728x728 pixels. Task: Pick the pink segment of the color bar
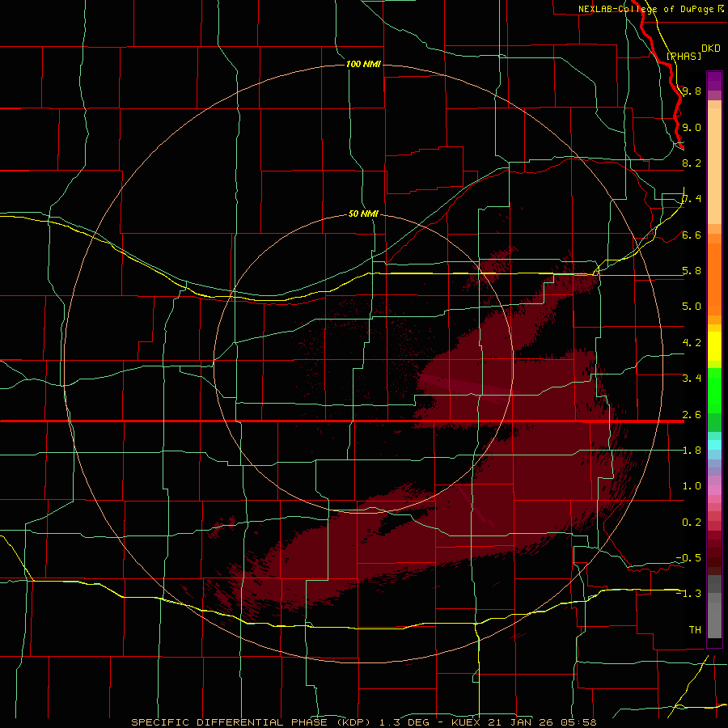coord(714,490)
